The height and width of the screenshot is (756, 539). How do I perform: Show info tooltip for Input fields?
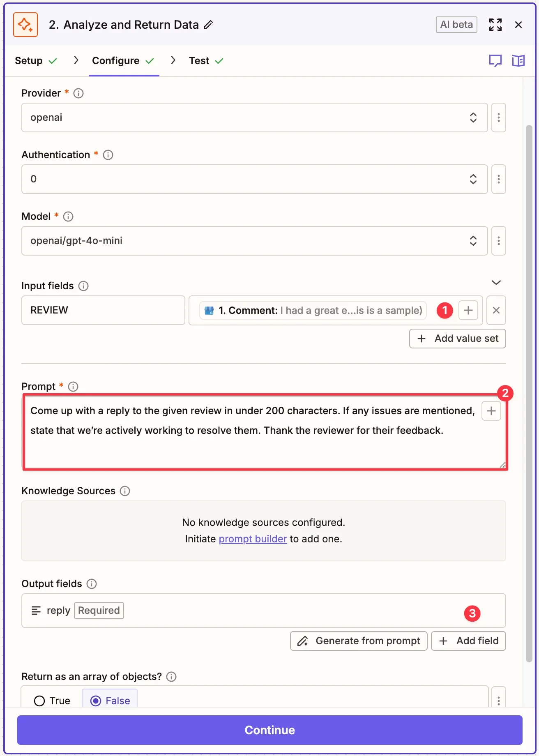83,286
